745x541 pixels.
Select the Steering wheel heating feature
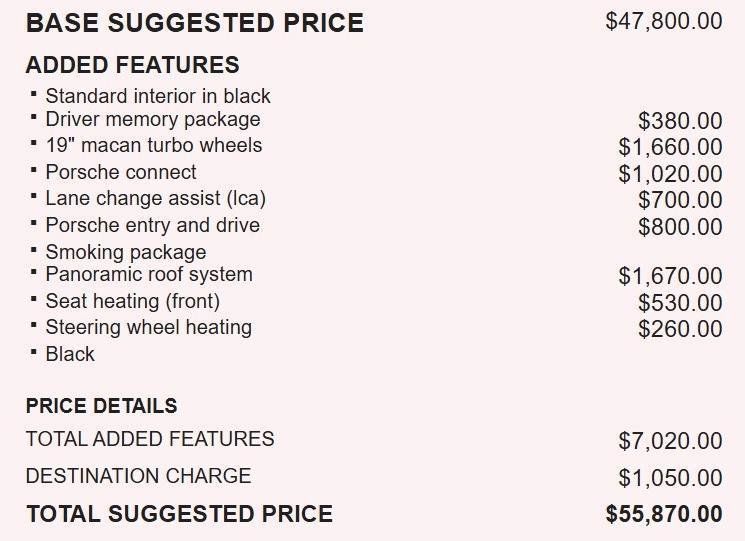[148, 327]
